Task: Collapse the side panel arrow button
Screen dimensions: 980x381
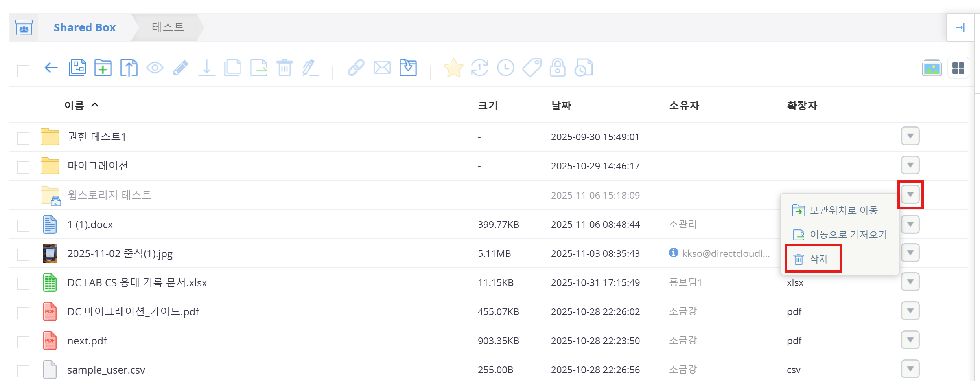Action: coord(960,27)
